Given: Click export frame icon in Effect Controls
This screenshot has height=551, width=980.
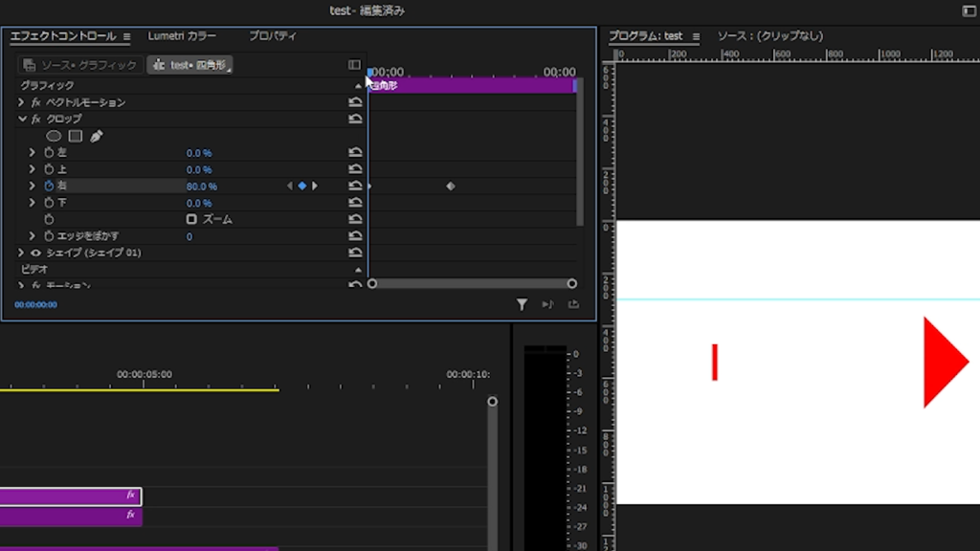Looking at the screenshot, I should [573, 304].
